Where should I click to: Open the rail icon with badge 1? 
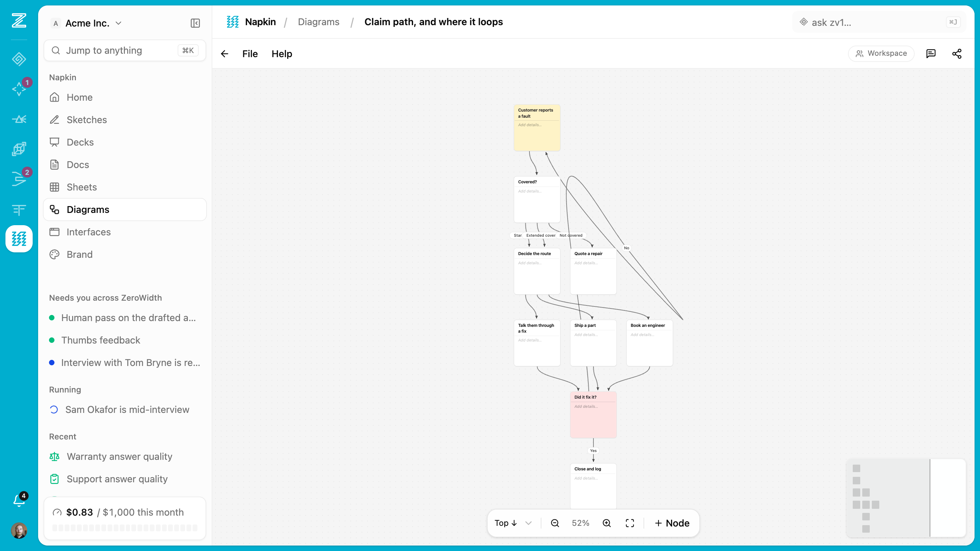tap(19, 88)
